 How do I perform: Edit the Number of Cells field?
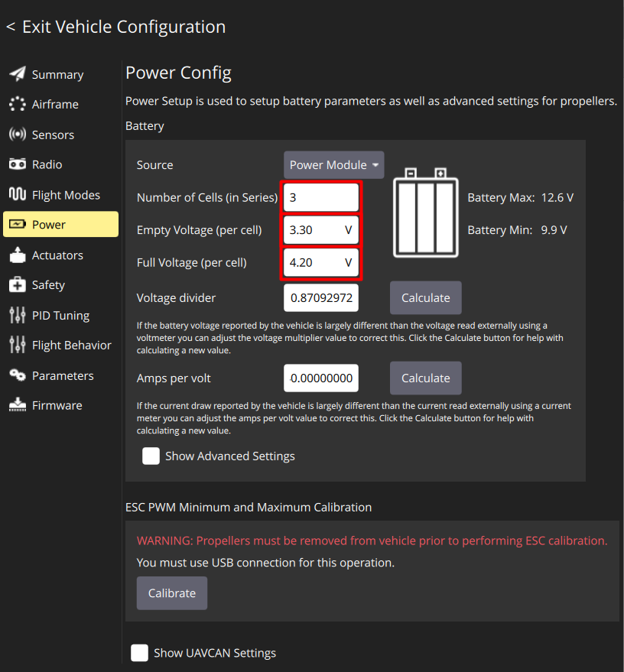click(320, 197)
